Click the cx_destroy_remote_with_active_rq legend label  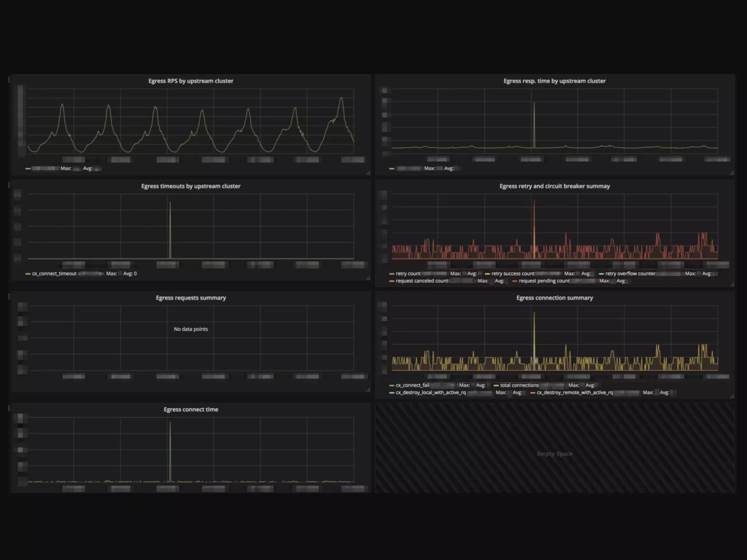(574, 393)
